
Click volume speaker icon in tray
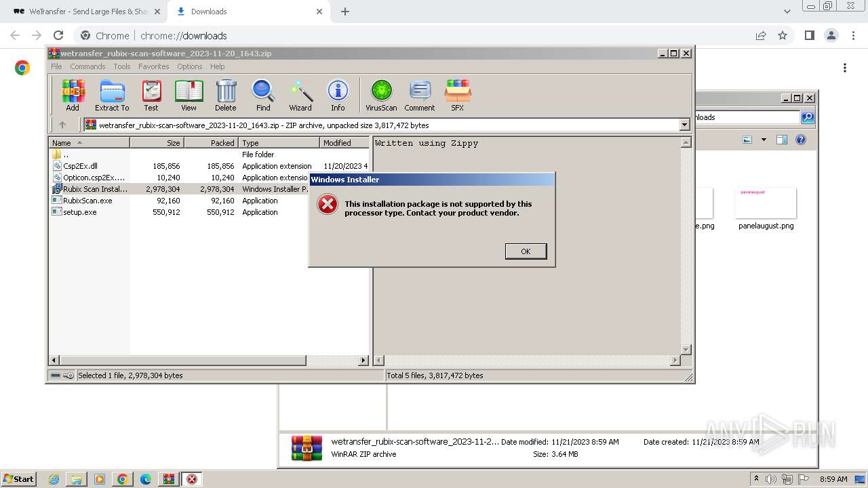[x=771, y=479]
